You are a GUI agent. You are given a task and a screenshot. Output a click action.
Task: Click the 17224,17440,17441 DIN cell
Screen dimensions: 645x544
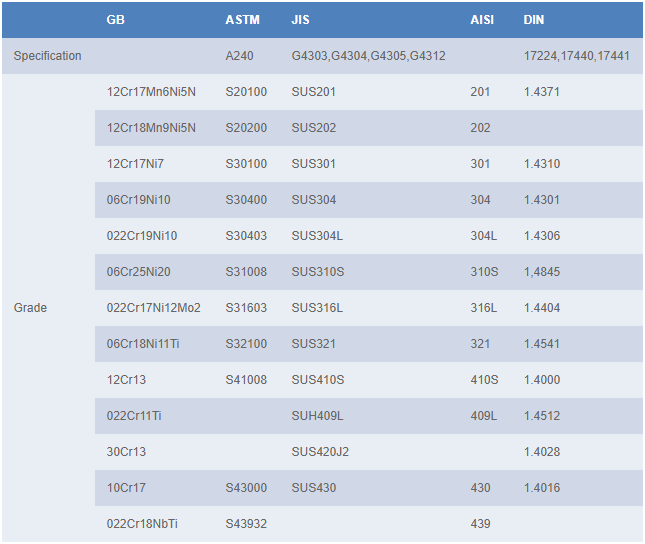coord(577,56)
